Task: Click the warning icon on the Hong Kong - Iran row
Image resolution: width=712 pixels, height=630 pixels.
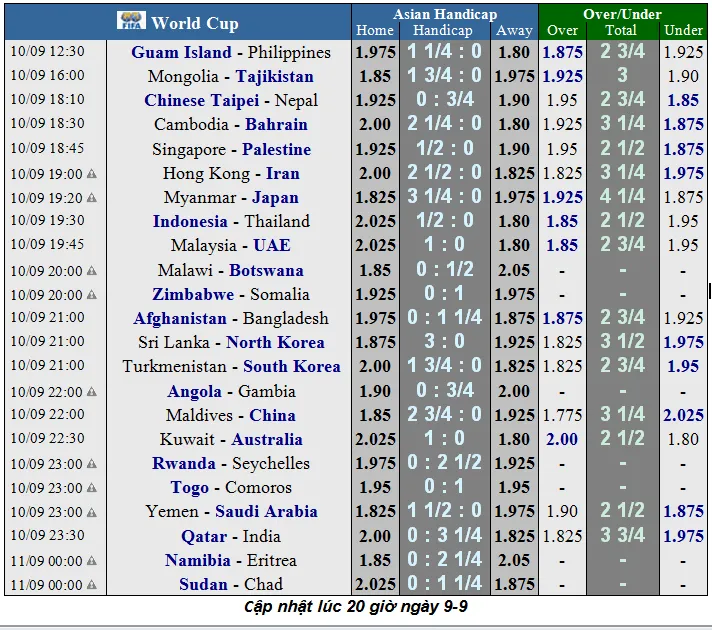Action: (92, 174)
